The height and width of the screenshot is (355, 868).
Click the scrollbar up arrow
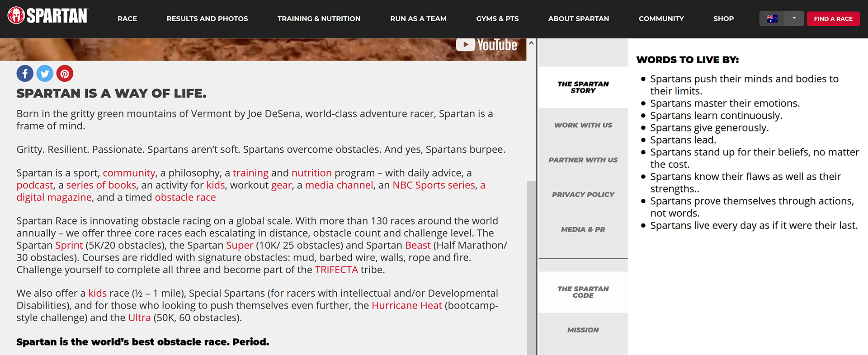pos(531,43)
